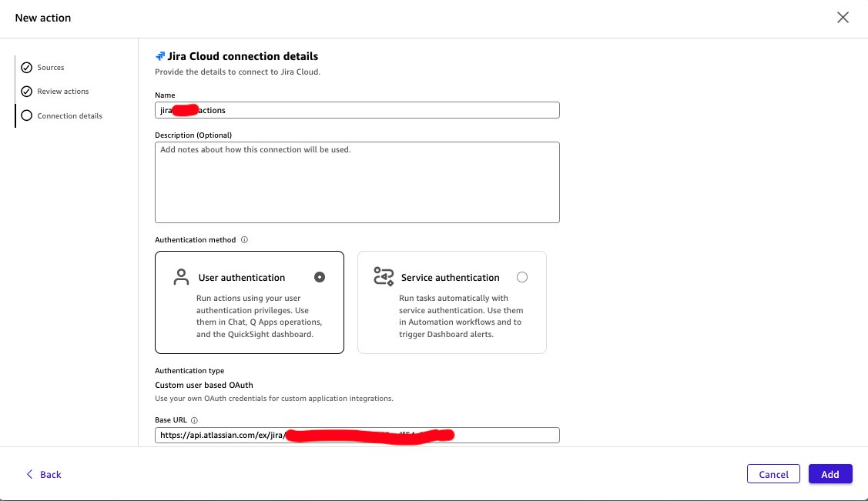This screenshot has width=868, height=501.
Task: Switch to the Review actions step
Action: (62, 91)
